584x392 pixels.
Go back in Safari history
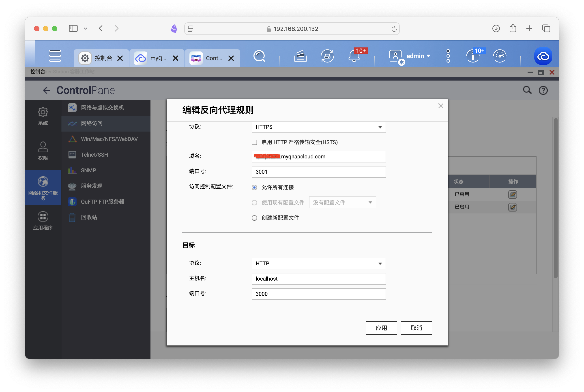[x=101, y=28]
